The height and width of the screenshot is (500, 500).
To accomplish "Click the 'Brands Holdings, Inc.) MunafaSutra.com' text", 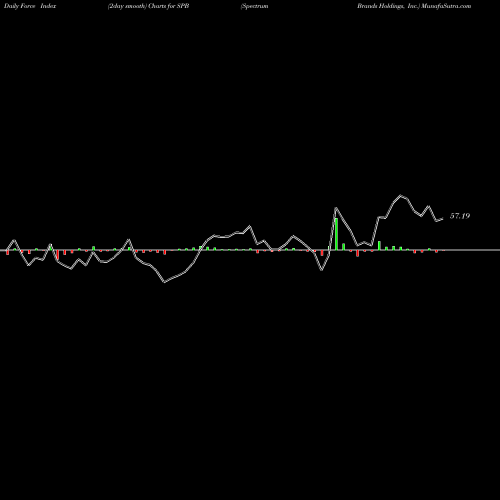I will [x=414, y=6].
